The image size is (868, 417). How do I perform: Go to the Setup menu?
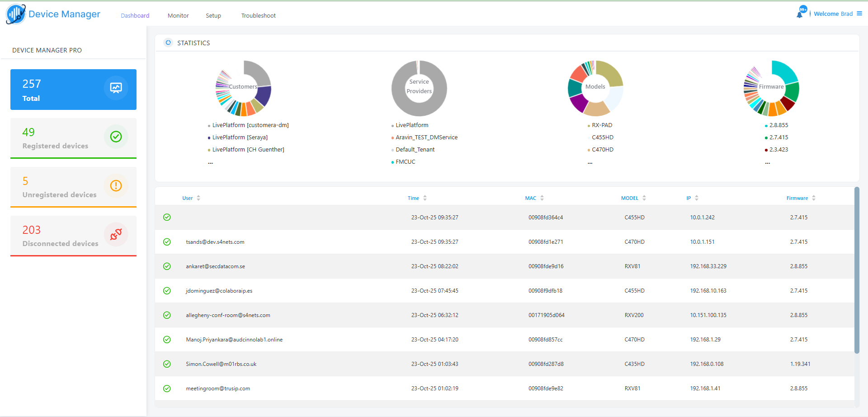coord(213,16)
